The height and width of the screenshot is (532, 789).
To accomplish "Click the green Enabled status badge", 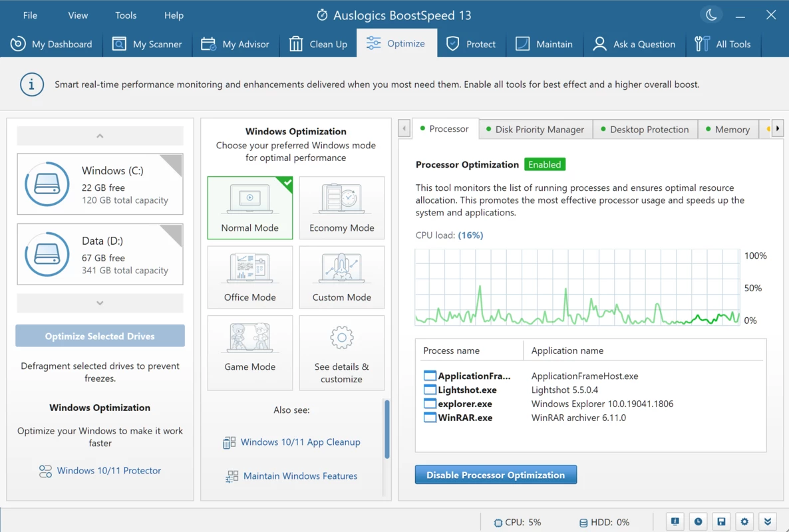I will pyautogui.click(x=544, y=164).
